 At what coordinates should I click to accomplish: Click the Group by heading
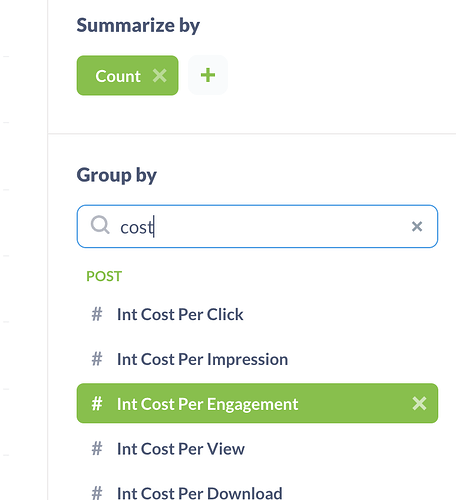[117, 175]
